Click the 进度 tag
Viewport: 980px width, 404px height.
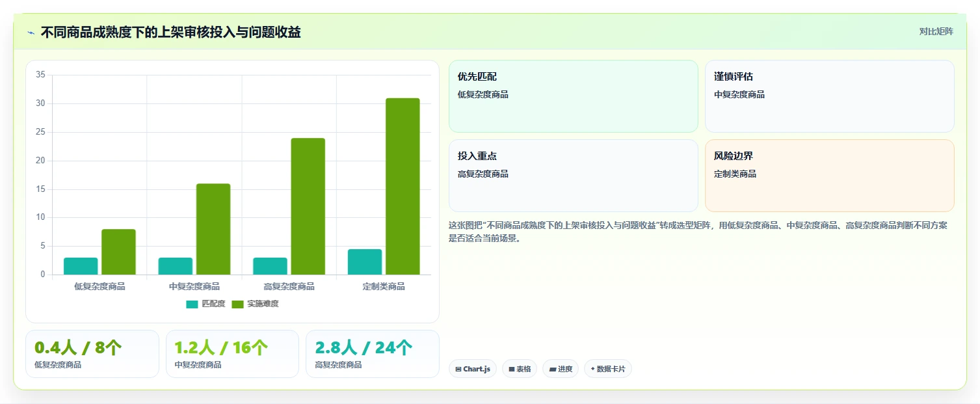pos(561,369)
